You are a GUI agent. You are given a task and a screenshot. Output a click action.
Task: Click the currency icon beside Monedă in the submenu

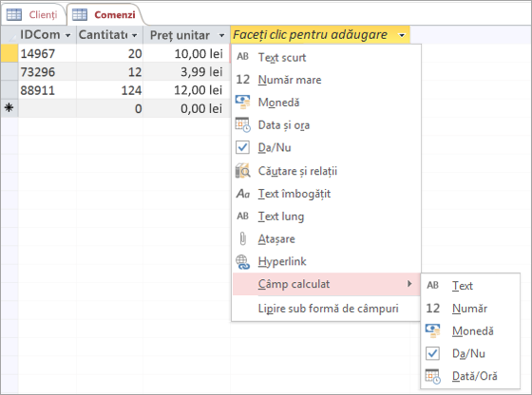[432, 331]
